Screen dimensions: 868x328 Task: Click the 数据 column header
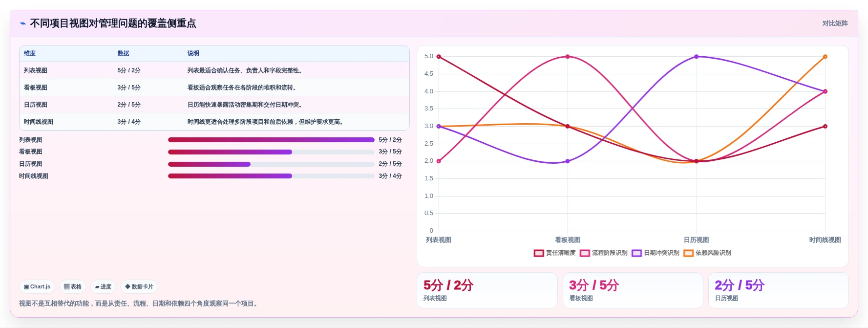pos(124,53)
